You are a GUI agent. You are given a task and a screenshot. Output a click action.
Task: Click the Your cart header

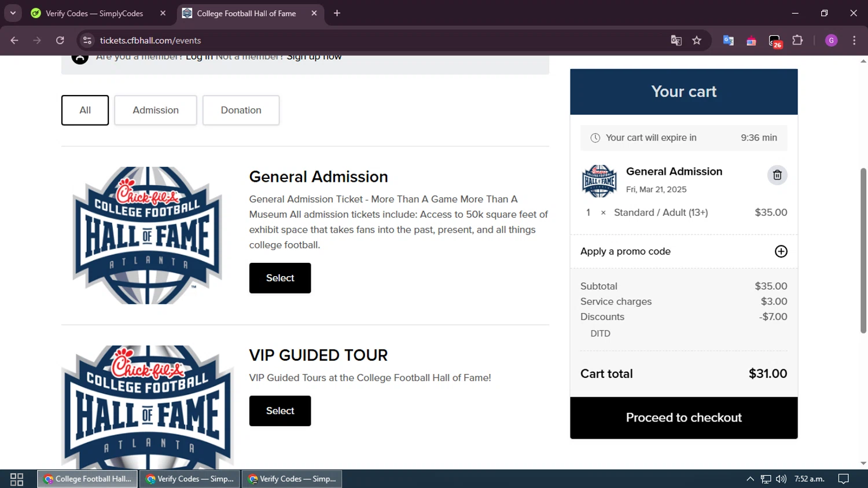[x=683, y=91]
